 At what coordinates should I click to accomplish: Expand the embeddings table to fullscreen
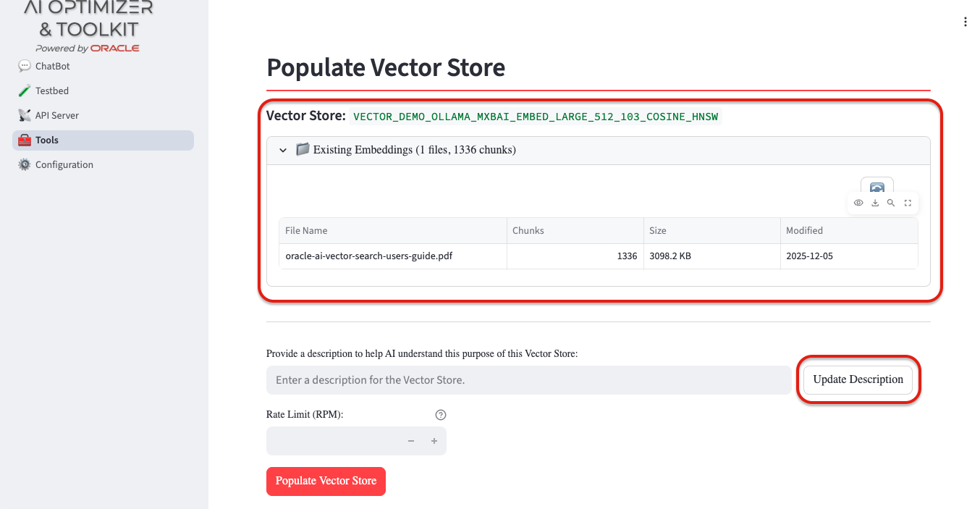coord(908,203)
